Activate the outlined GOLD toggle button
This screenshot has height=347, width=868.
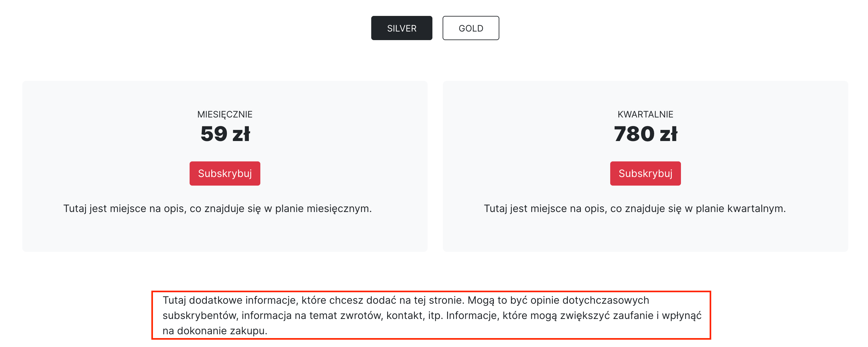[x=470, y=28]
